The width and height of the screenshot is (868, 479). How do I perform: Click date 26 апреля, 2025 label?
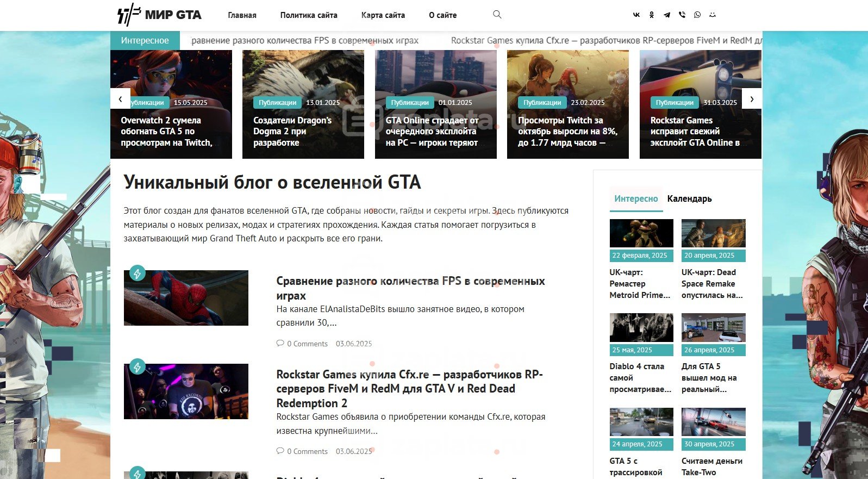point(714,350)
